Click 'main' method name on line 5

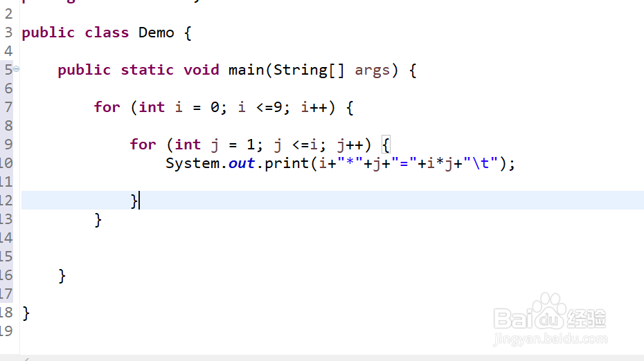pos(246,70)
